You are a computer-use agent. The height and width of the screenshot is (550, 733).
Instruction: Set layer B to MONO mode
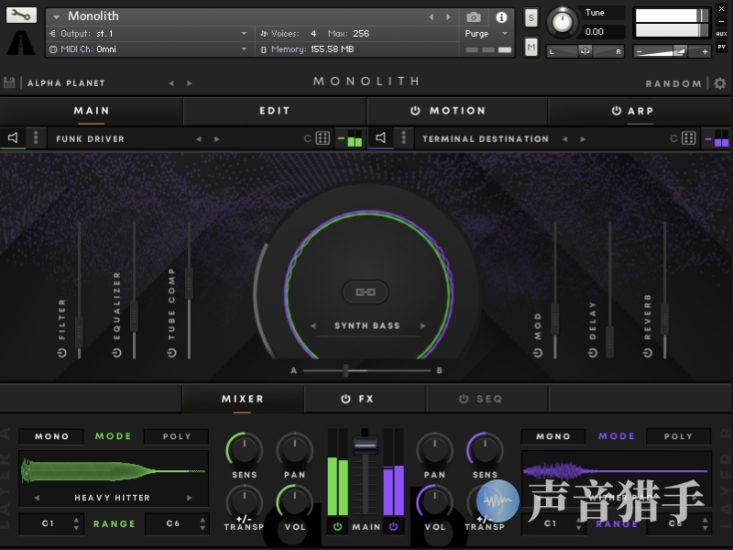553,436
